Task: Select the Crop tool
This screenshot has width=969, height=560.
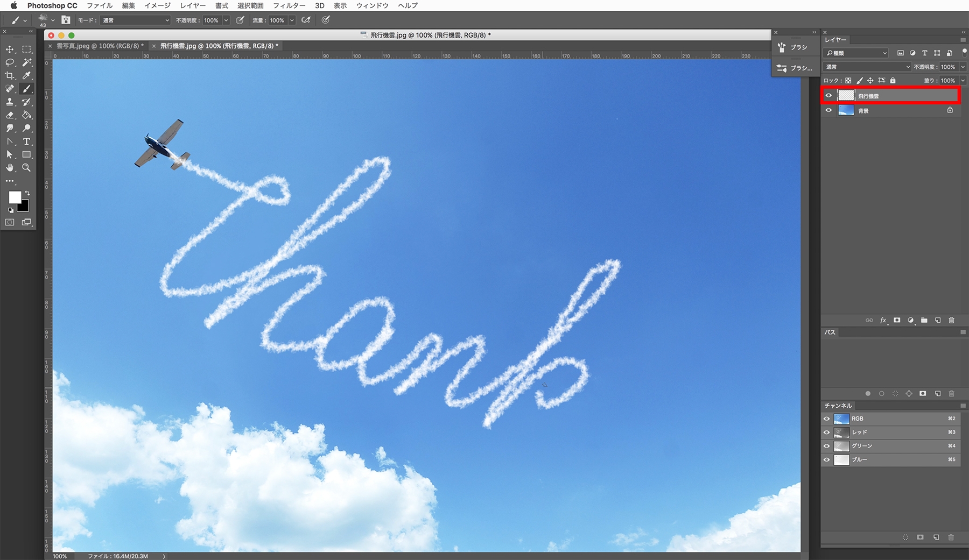Action: 10,76
